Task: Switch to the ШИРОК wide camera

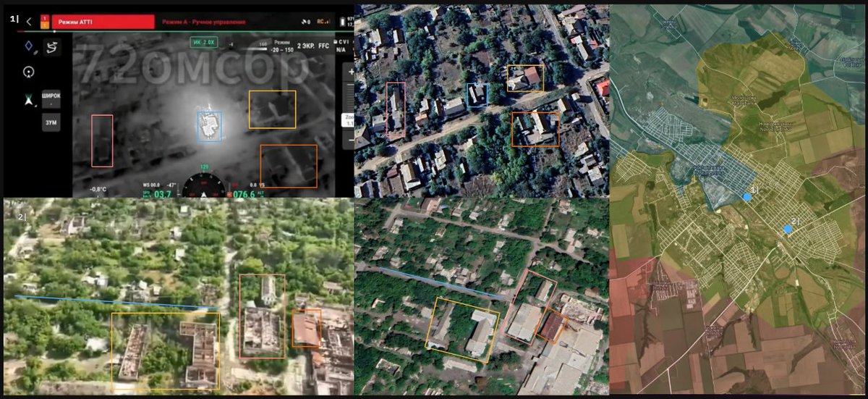Action: coord(51,98)
